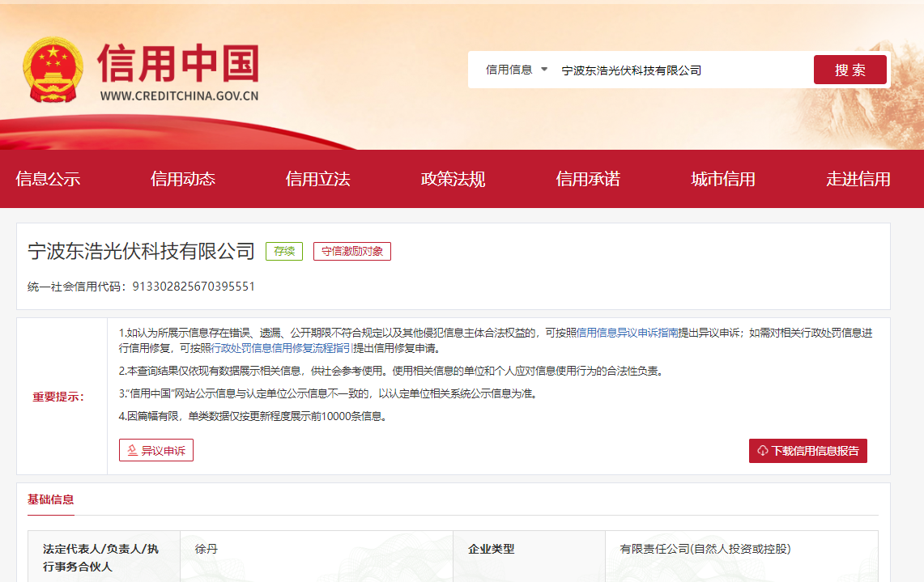Click the 有限责任公司(自然人投资或控股) value
Screen dimensions: 924x582
pos(705,549)
